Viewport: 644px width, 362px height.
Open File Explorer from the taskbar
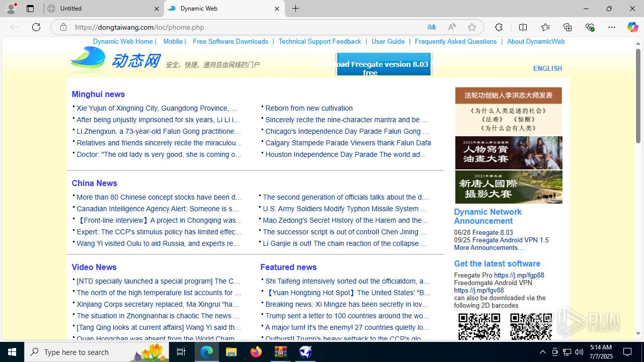tap(231, 352)
